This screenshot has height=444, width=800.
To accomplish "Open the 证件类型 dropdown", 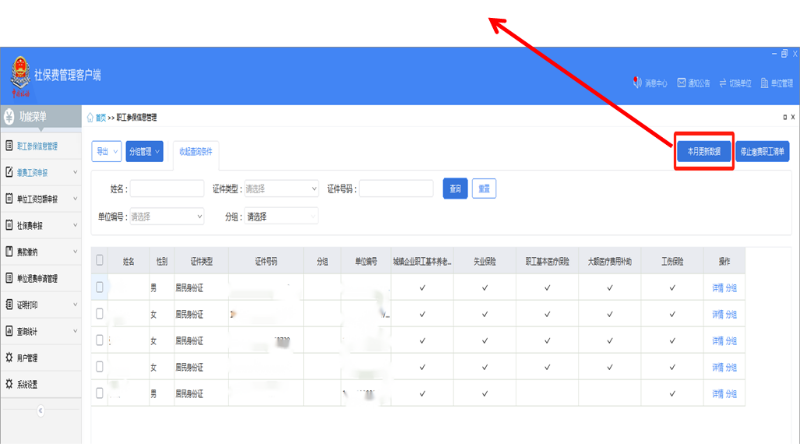I will pos(278,188).
